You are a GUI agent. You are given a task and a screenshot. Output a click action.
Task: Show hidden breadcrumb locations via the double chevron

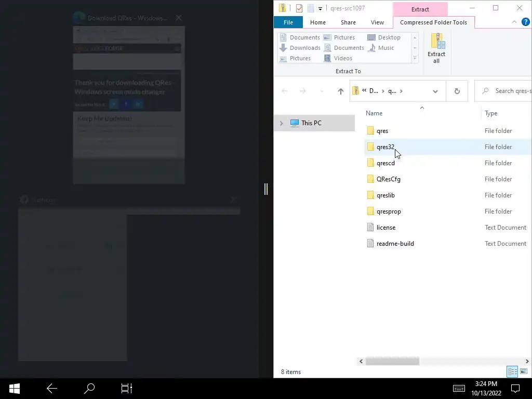click(364, 90)
